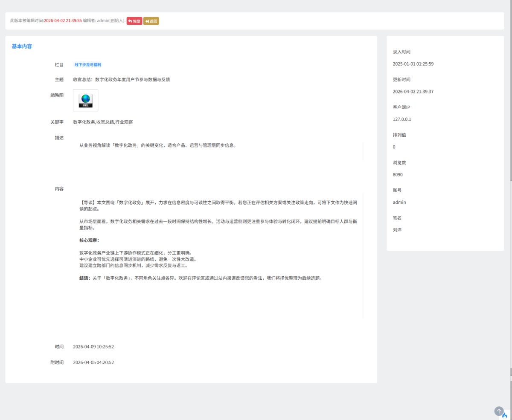
Task: Click the red 恢复 restore button
Action: tap(134, 21)
